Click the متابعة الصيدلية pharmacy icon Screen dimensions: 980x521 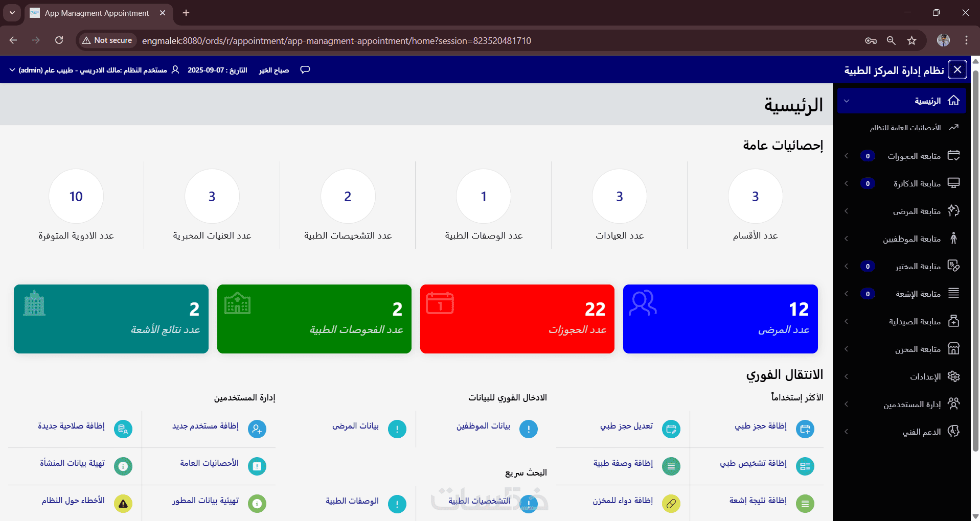coord(953,321)
